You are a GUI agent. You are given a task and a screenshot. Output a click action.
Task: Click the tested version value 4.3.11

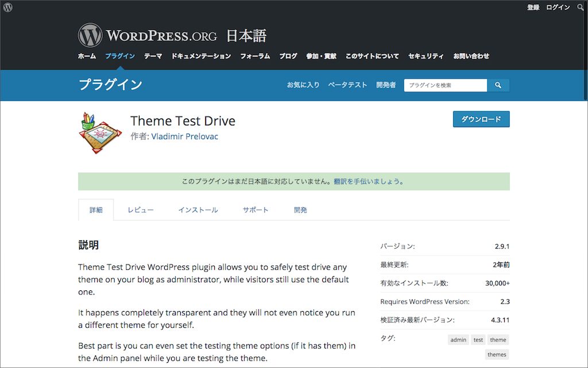coord(500,320)
